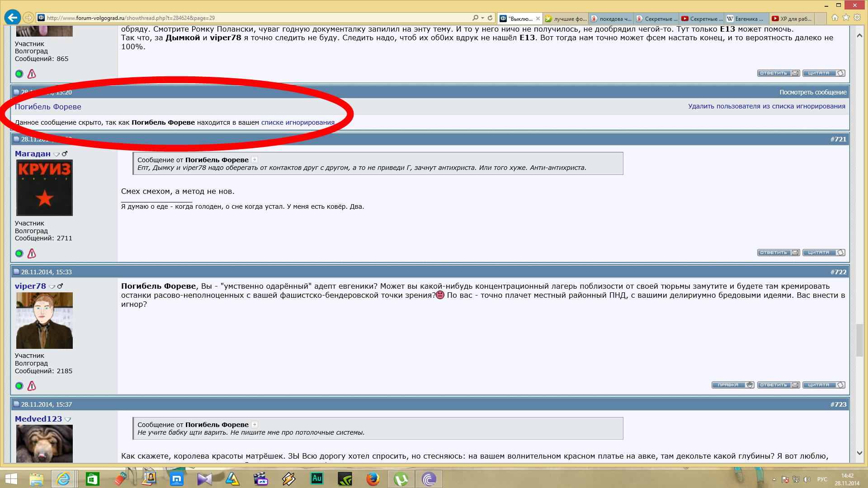Click ЦИТАТА button on post #721
The image size is (868, 488).
[823, 253]
